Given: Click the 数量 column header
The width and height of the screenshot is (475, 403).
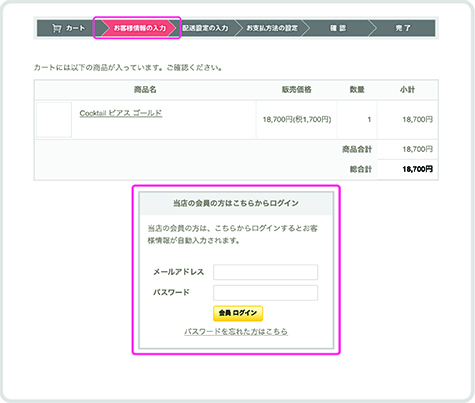Looking at the screenshot, I should click(x=357, y=89).
